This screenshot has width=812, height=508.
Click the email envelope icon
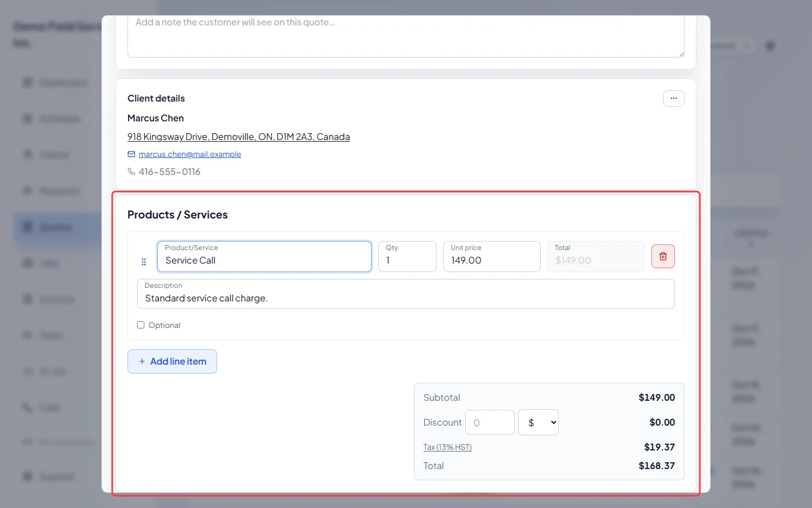coord(131,154)
